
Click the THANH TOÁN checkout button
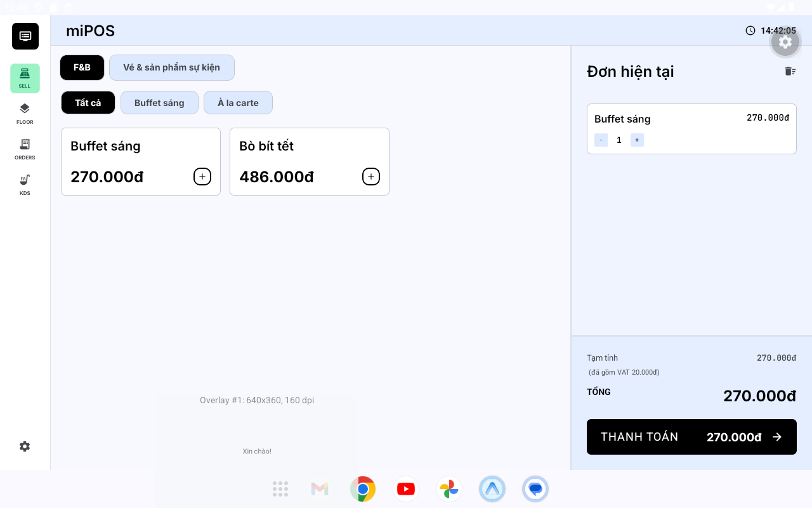point(691,437)
